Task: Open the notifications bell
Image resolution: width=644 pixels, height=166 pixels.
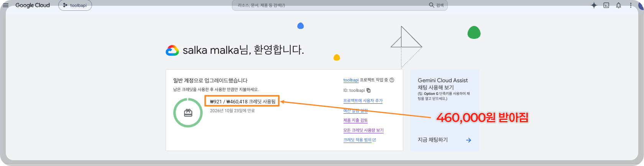Action: click(618, 5)
